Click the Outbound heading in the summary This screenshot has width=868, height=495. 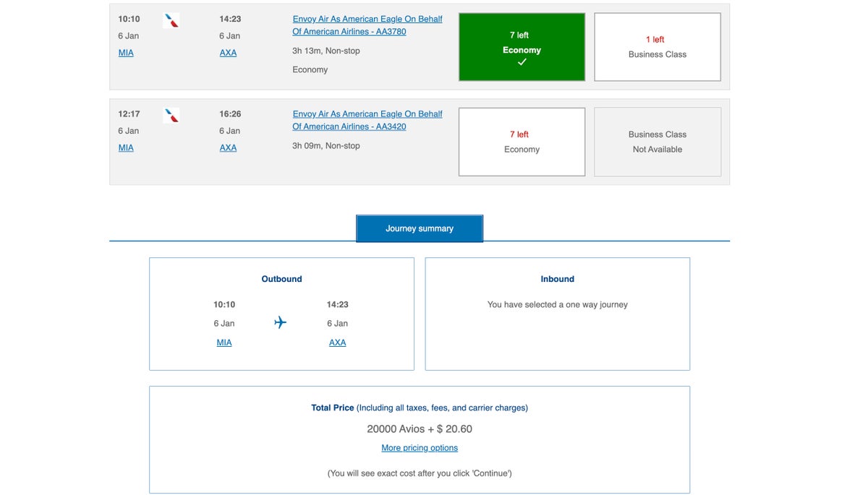(x=281, y=279)
